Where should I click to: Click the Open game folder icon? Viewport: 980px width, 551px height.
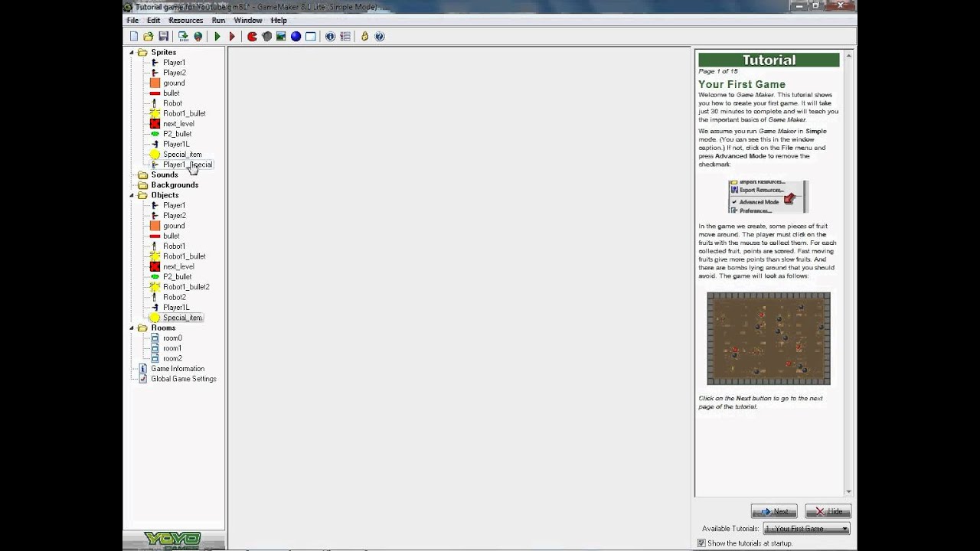[x=149, y=36]
